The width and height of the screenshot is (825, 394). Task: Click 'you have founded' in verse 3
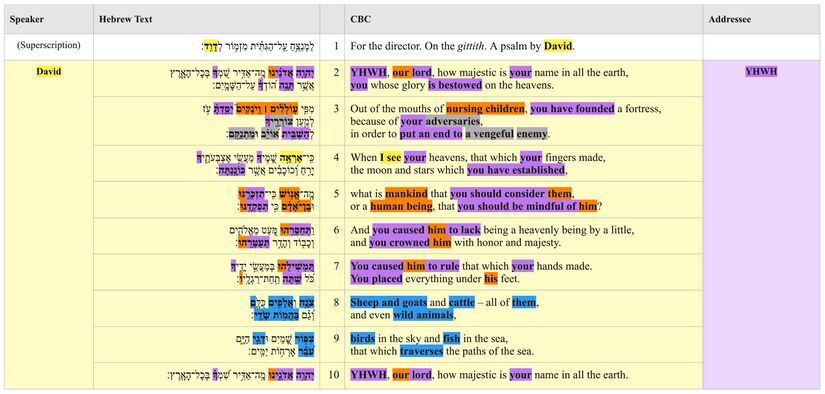point(572,109)
